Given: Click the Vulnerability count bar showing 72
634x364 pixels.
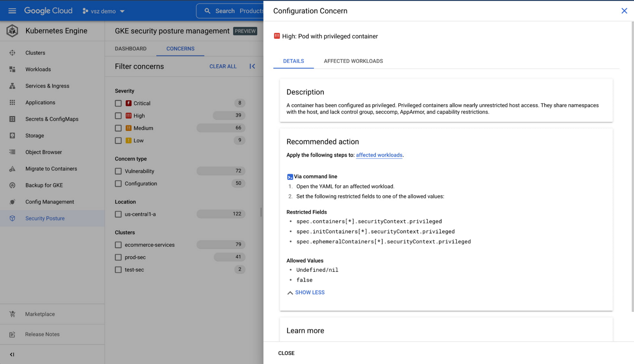Looking at the screenshot, I should click(221, 171).
